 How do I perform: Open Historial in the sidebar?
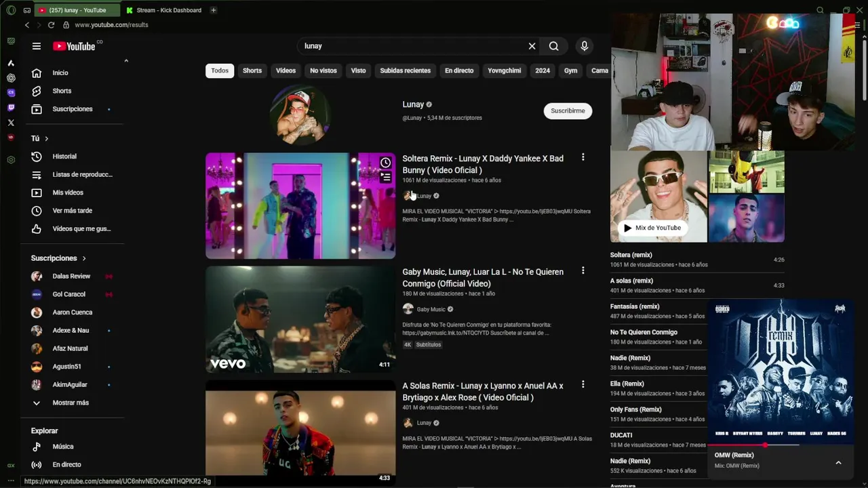(64, 157)
